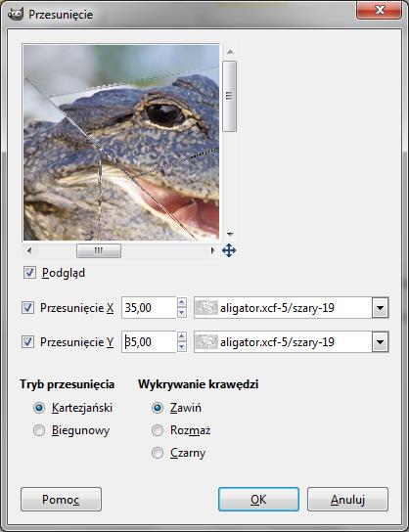Click the preview navigation cross-arrows icon
The height and width of the screenshot is (532, 409).
tap(229, 250)
